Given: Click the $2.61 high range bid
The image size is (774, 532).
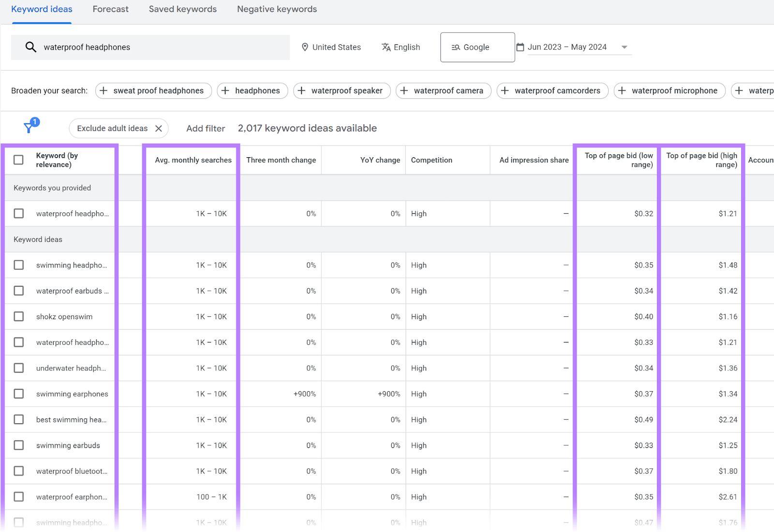Looking at the screenshot, I should (728, 497).
